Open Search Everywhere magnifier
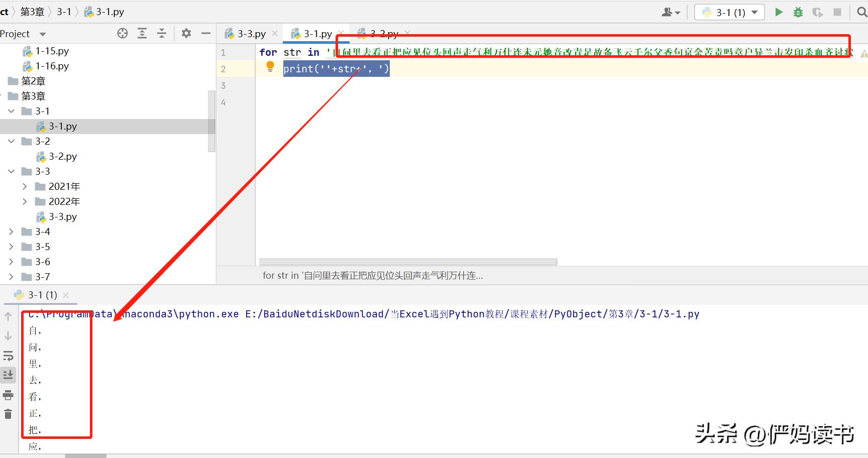 862,12
